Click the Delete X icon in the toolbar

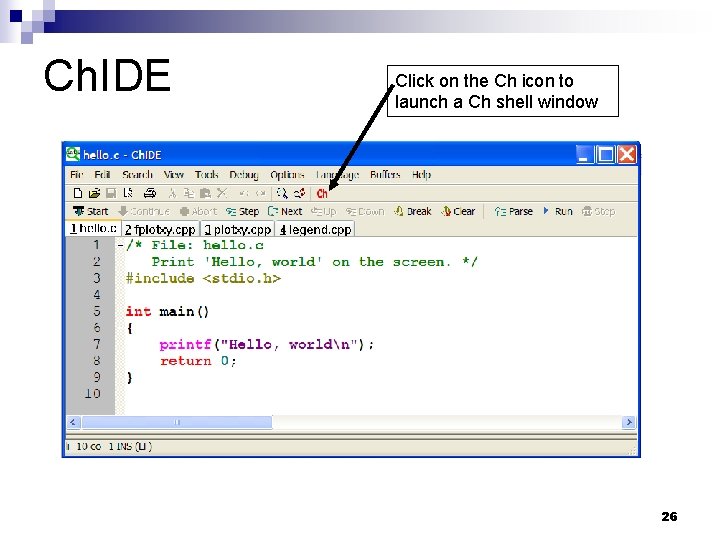(222, 193)
